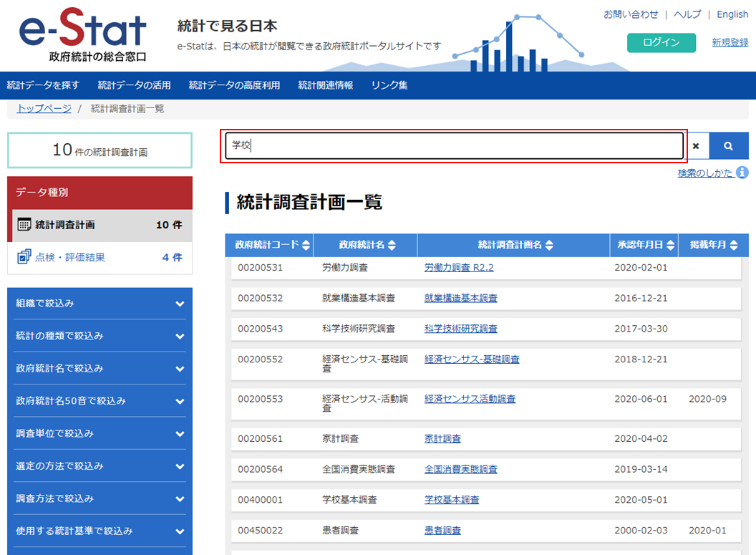Open ヘルプ link
This screenshot has width=756, height=555.
coord(687,14)
